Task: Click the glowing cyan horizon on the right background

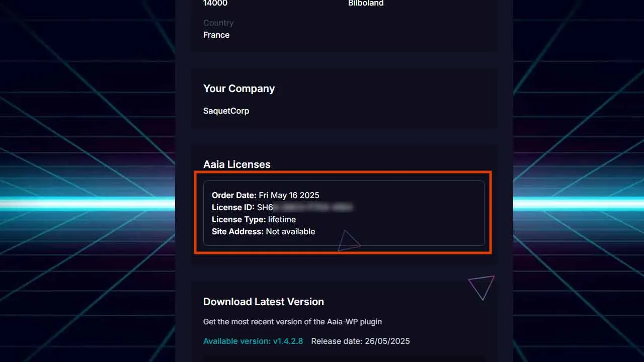Action: click(x=579, y=203)
